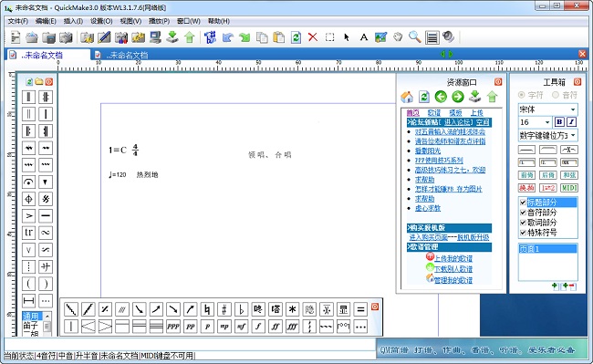Select the text 'A' tool in toolbar

[x=363, y=37]
